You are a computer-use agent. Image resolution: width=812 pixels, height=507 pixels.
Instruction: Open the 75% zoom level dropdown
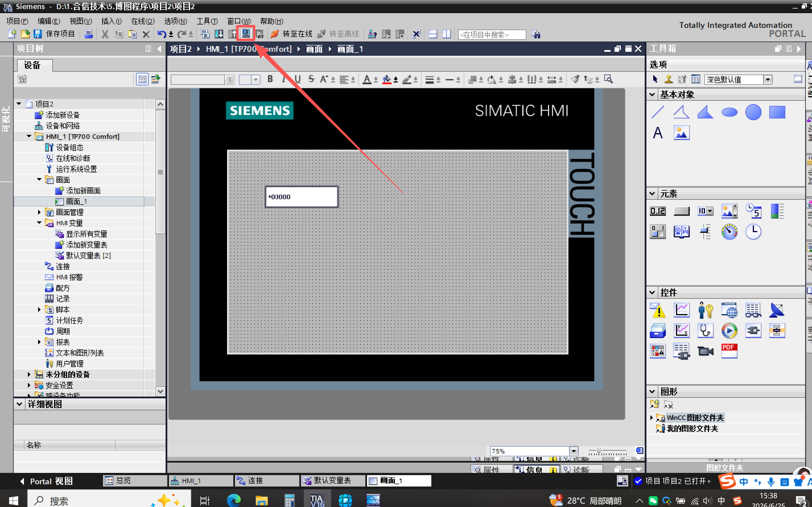pyautogui.click(x=574, y=451)
